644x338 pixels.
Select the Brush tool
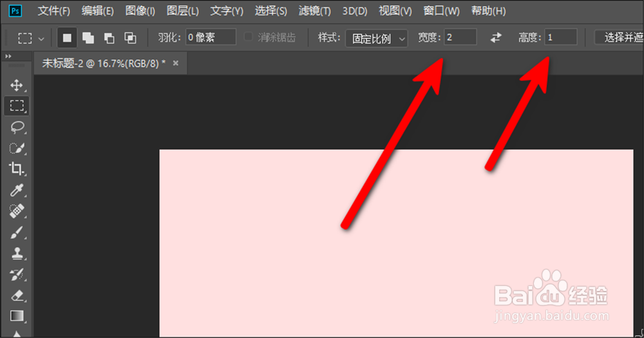click(x=17, y=232)
